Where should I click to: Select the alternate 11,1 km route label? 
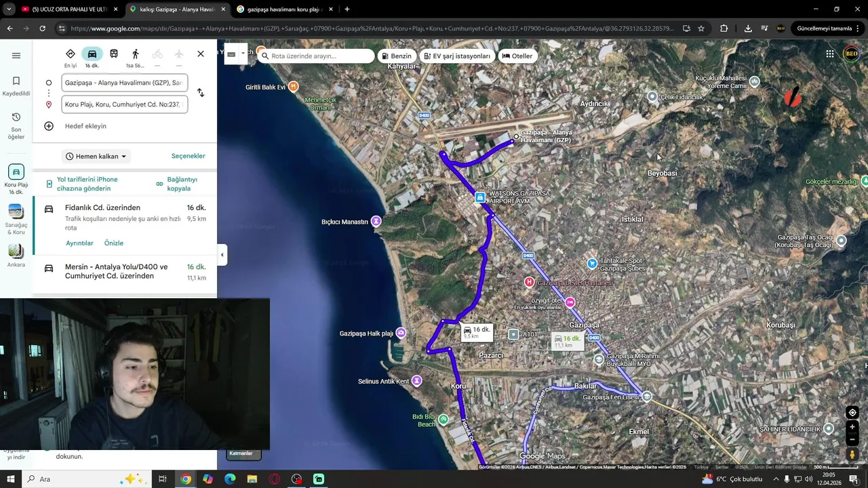click(x=568, y=342)
